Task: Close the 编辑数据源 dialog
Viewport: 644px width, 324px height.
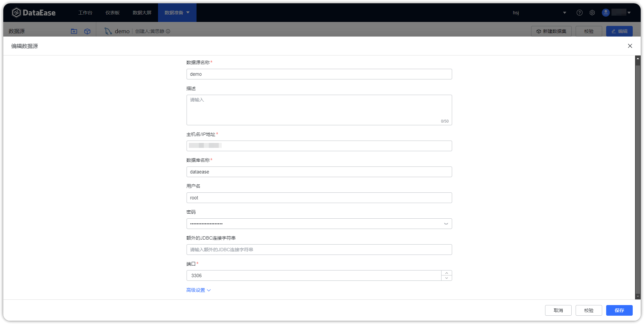Action: click(x=630, y=46)
